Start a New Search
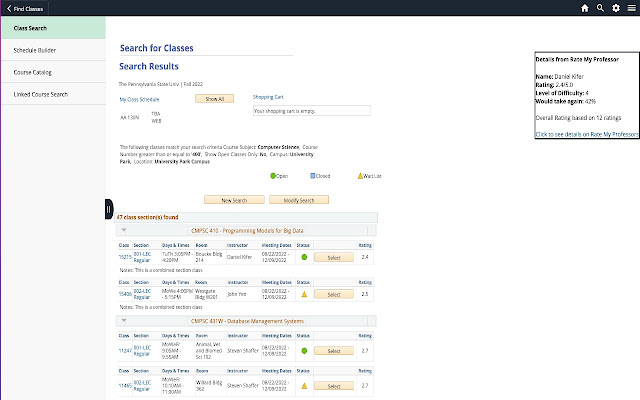The height and width of the screenshot is (400, 640). pos(234,200)
